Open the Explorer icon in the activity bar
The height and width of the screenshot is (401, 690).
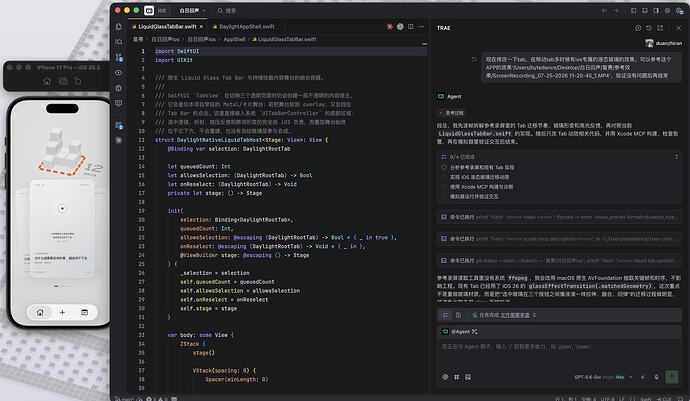coord(118,27)
